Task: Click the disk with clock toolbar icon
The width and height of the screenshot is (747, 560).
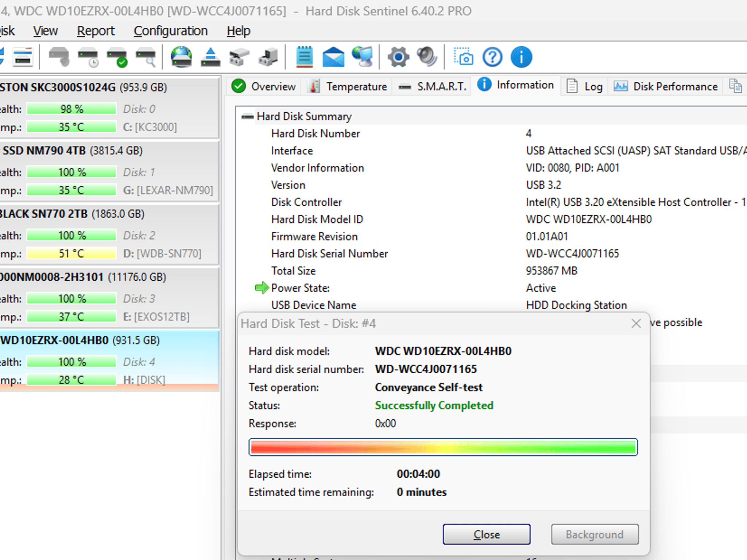Action: tap(88, 57)
